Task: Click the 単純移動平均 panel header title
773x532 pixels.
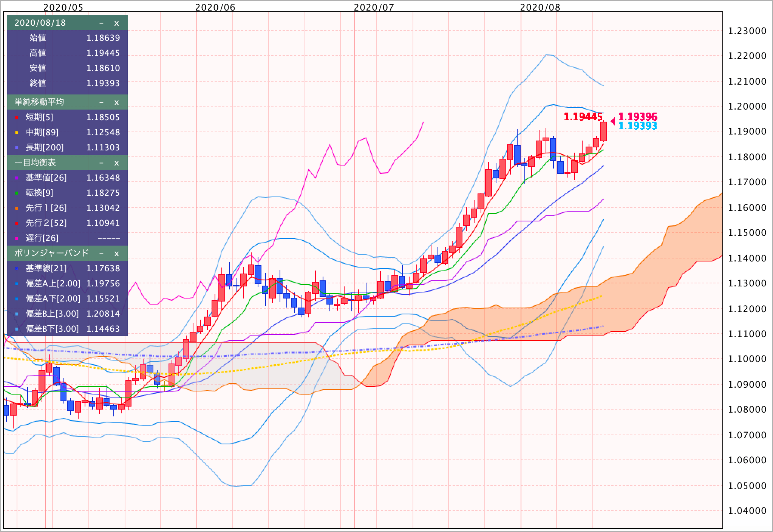Action: (39, 102)
